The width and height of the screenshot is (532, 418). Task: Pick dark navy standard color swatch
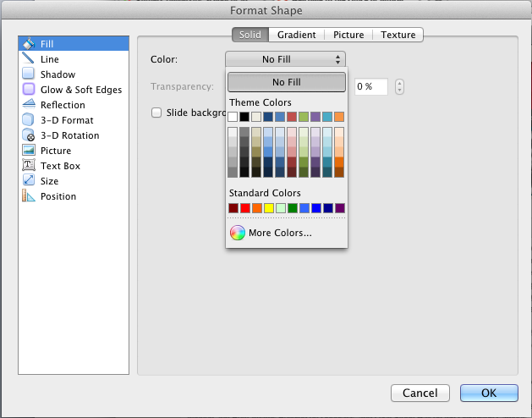(x=328, y=208)
